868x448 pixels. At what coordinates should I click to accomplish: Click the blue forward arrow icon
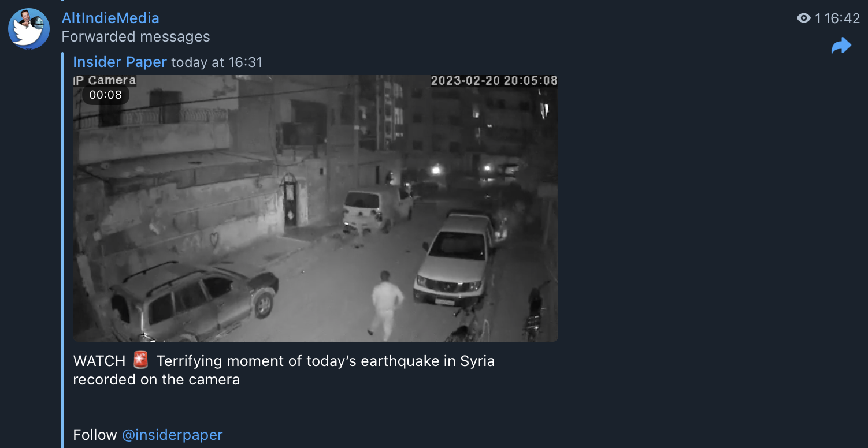841,46
